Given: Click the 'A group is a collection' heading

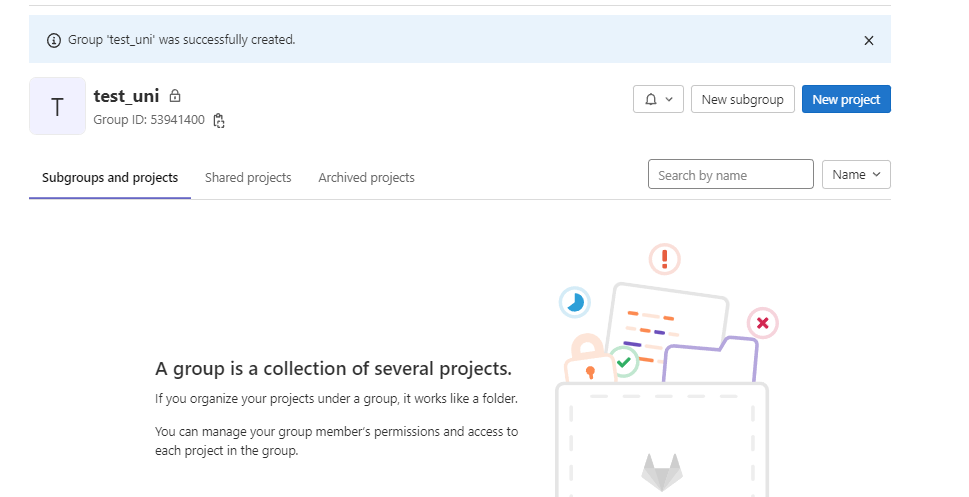Looking at the screenshot, I should [x=333, y=369].
